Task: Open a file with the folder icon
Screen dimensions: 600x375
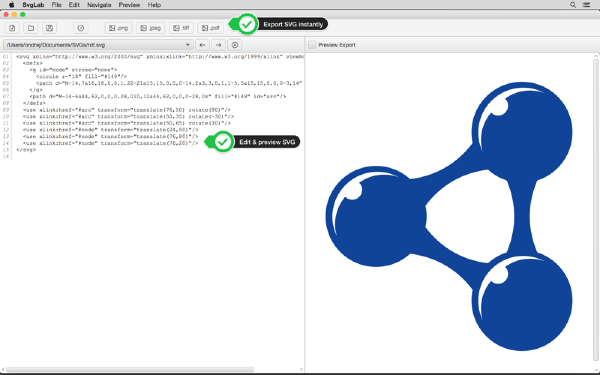Action: click(31, 28)
